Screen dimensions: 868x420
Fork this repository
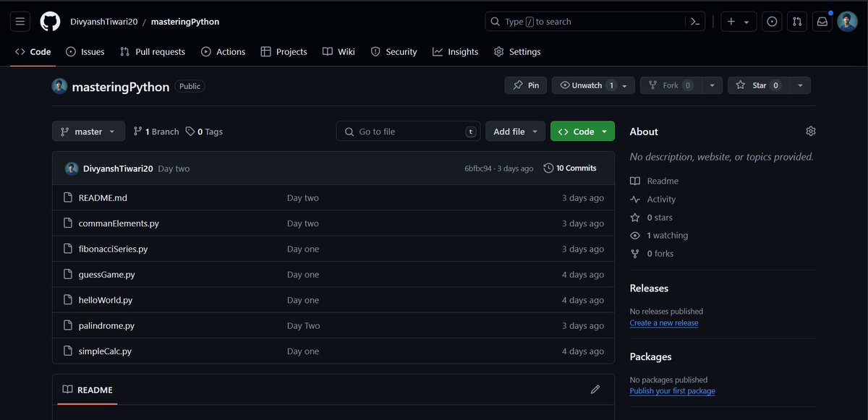tap(671, 85)
